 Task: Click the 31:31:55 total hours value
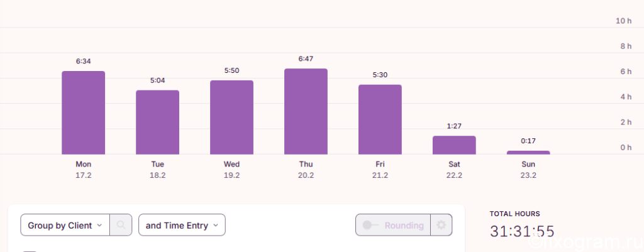click(522, 231)
